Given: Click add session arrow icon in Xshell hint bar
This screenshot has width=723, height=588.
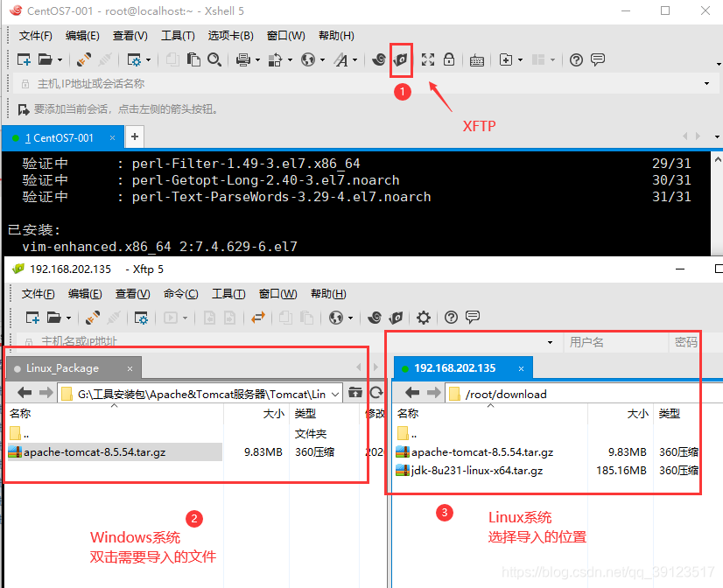Looking at the screenshot, I should 23,109.
